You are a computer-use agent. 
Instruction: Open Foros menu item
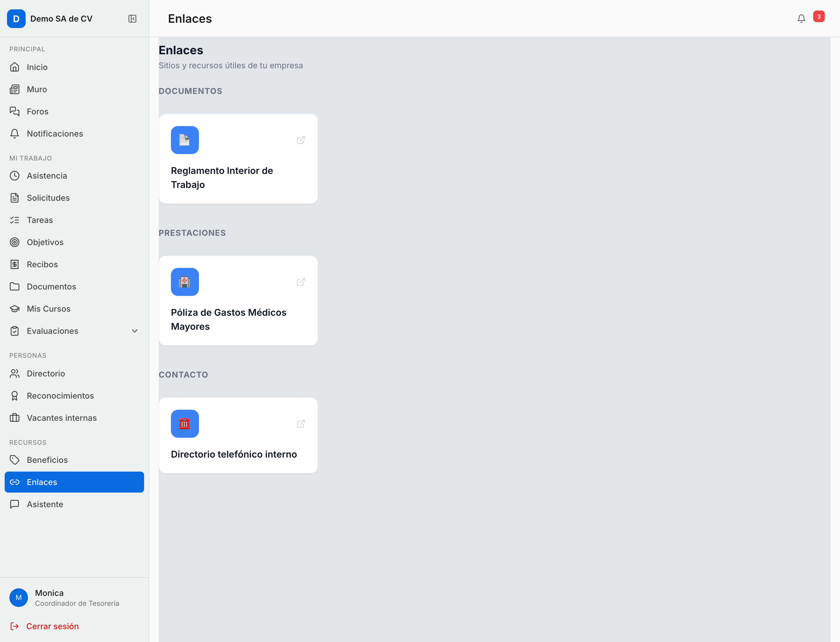coord(74,111)
